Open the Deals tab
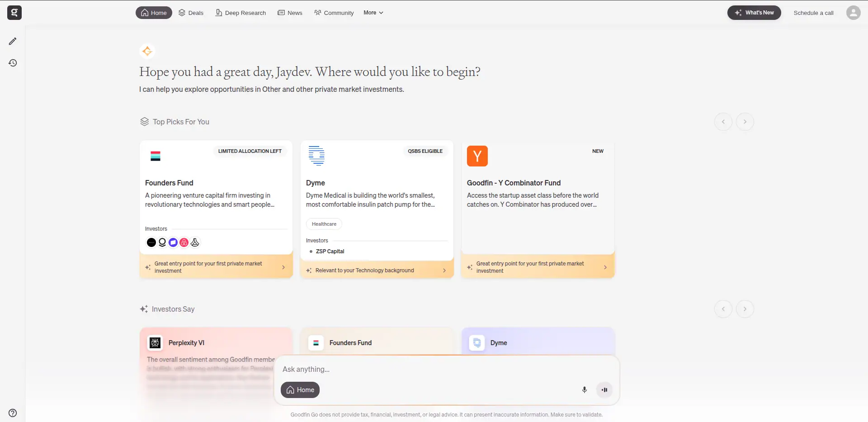 click(x=191, y=13)
